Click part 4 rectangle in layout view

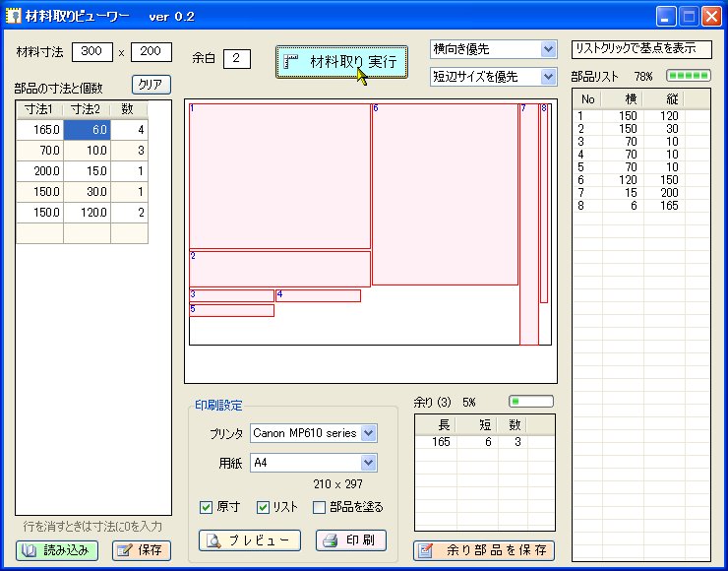(x=318, y=296)
